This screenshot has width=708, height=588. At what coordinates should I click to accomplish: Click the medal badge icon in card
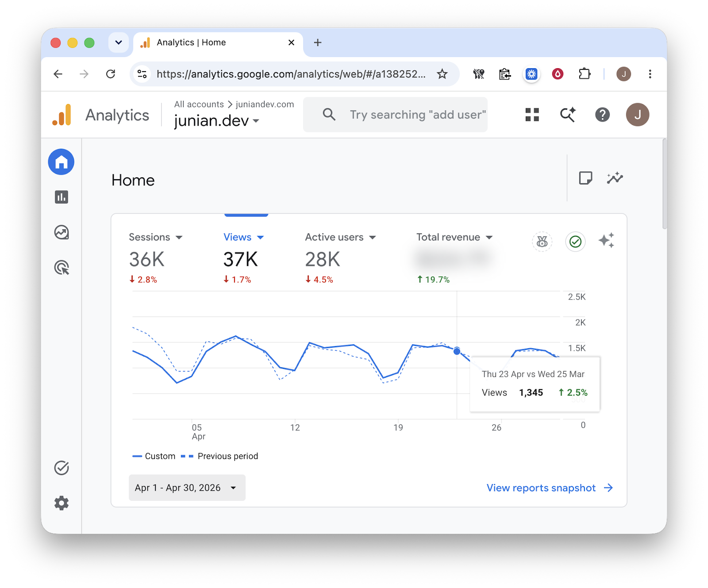click(542, 242)
